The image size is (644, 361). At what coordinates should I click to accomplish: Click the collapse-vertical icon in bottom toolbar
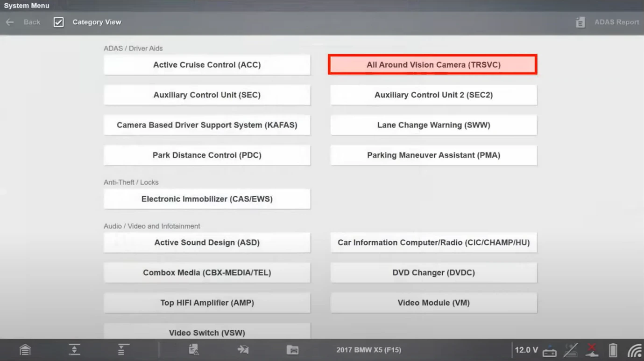tap(75, 350)
